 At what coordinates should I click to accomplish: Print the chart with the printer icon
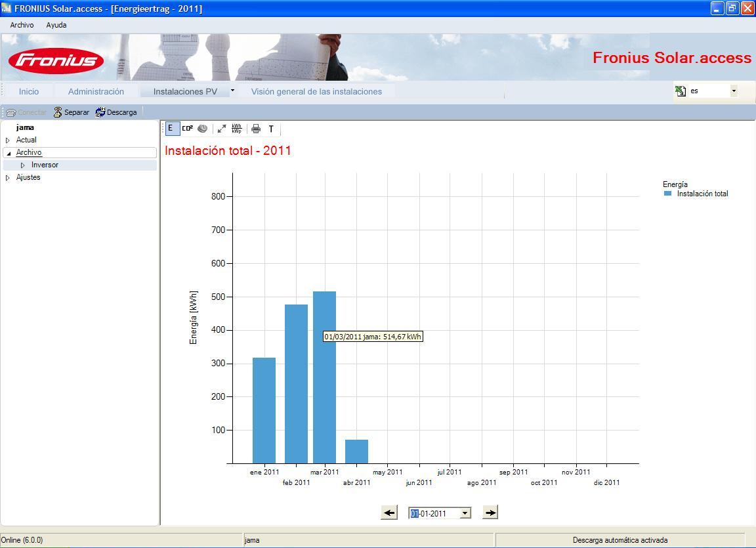point(256,128)
